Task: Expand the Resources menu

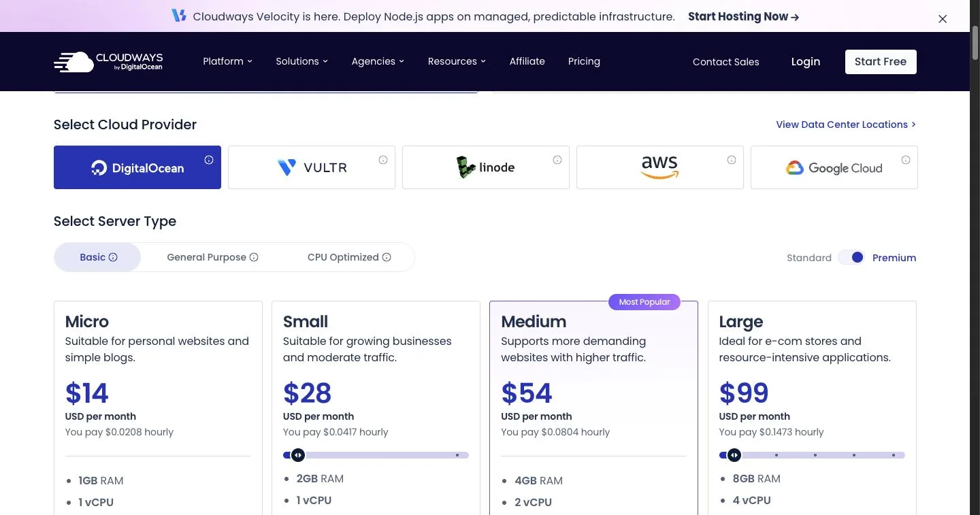Action: tap(457, 61)
